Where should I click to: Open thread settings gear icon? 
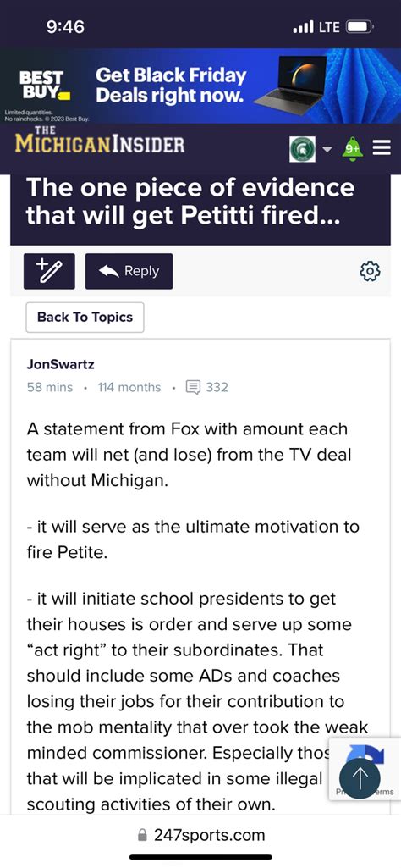370,271
